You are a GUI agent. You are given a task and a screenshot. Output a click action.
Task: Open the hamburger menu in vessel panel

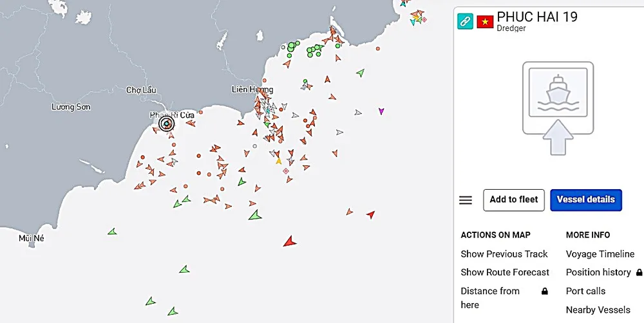[466, 200]
